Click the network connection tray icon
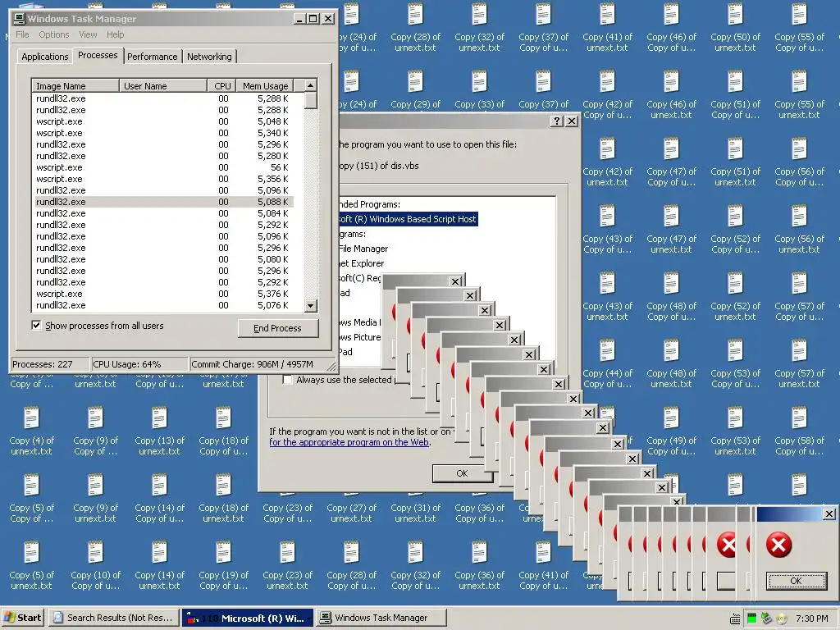Screen dimensions: 840x630 click(767, 619)
